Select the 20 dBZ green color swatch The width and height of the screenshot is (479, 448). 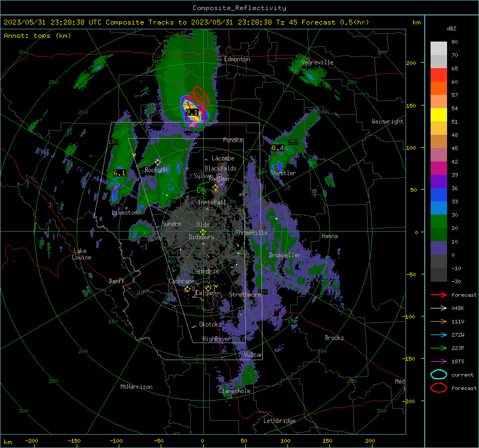[439, 222]
